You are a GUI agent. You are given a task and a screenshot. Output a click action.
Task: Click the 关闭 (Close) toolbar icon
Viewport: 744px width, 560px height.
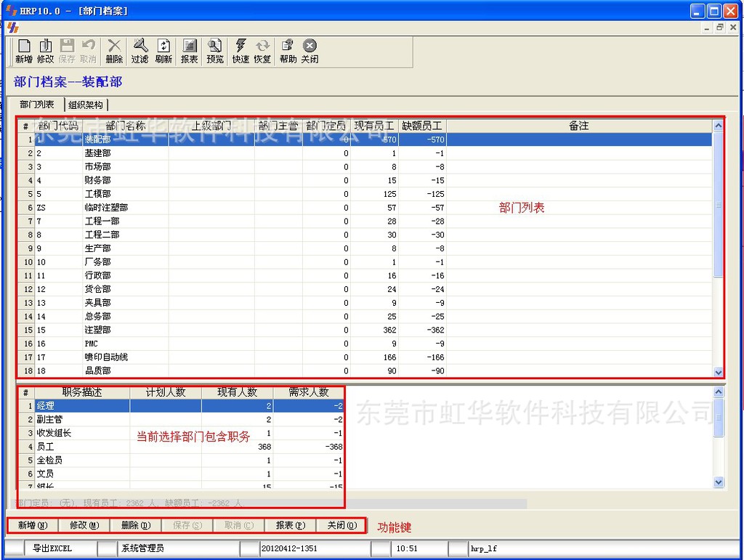point(310,51)
